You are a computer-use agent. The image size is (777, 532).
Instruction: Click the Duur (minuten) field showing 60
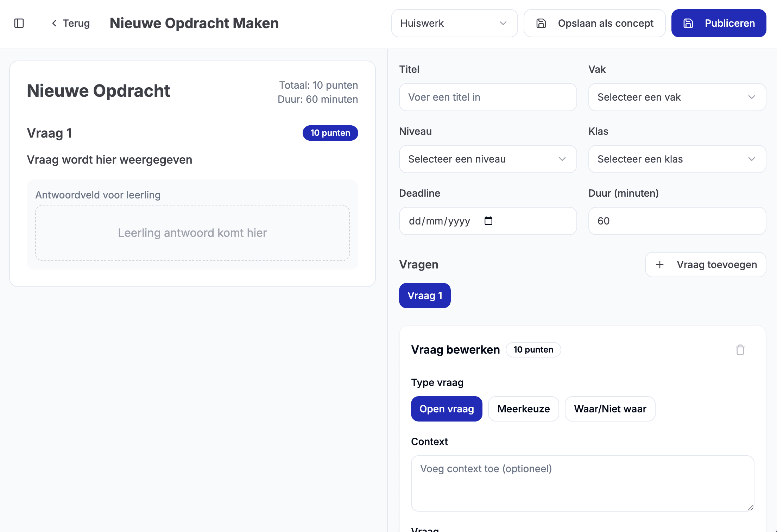point(677,221)
